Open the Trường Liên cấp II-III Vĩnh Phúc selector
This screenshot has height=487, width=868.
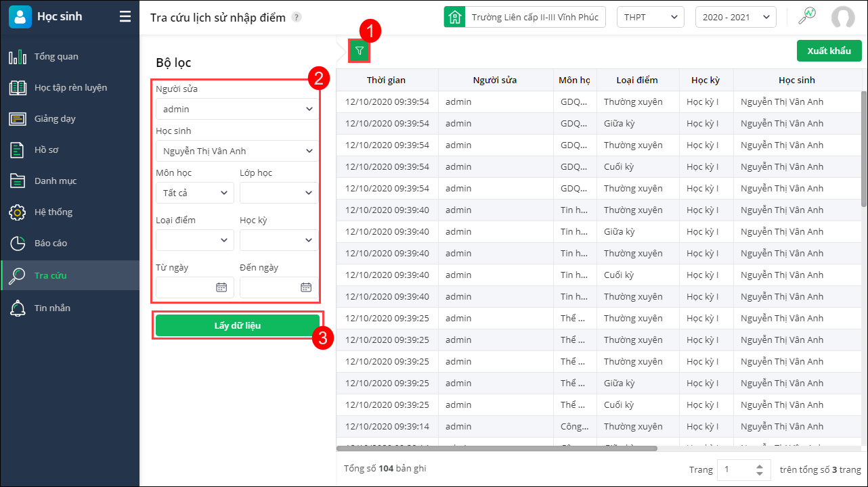pyautogui.click(x=525, y=17)
